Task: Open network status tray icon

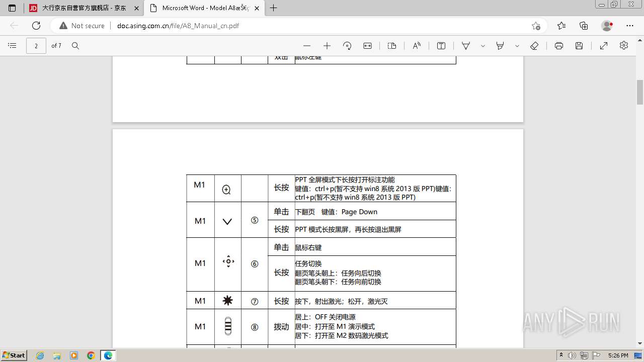Action: [x=584, y=355]
